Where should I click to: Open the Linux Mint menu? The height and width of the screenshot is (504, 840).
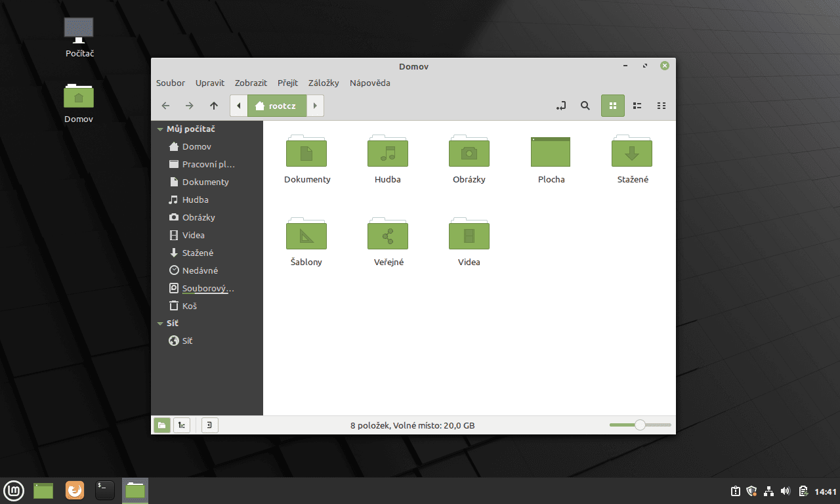click(x=14, y=490)
